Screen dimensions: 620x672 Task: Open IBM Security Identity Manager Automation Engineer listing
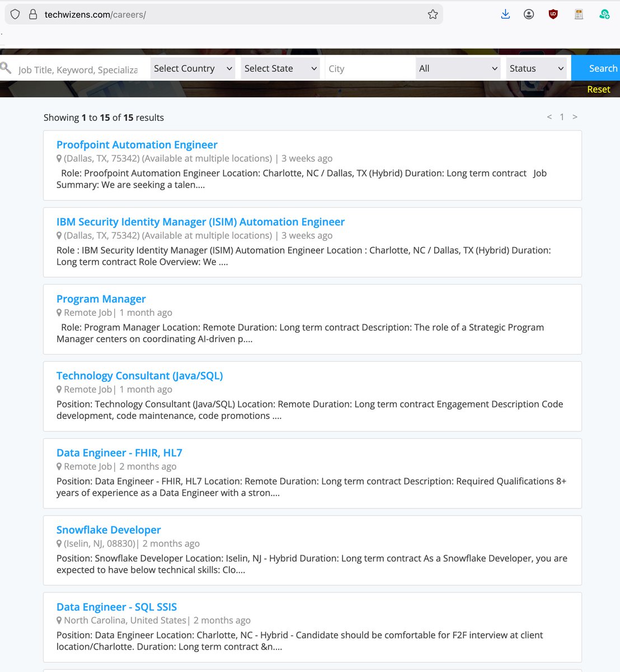coord(200,222)
